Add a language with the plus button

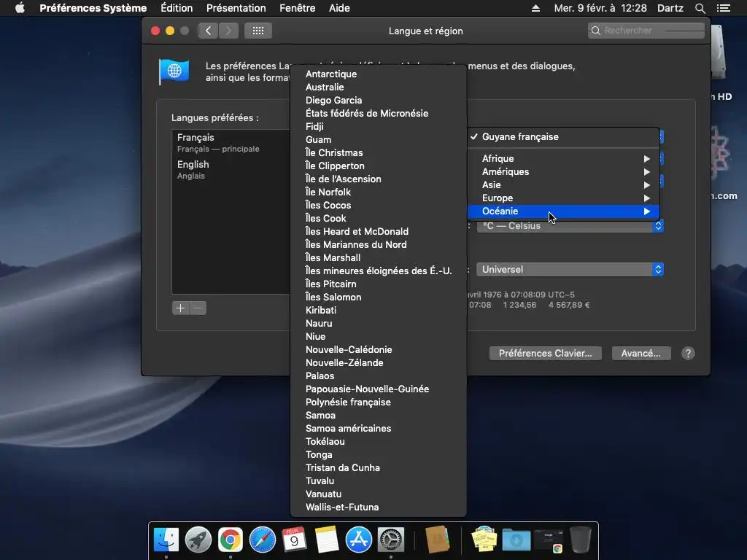tap(181, 308)
